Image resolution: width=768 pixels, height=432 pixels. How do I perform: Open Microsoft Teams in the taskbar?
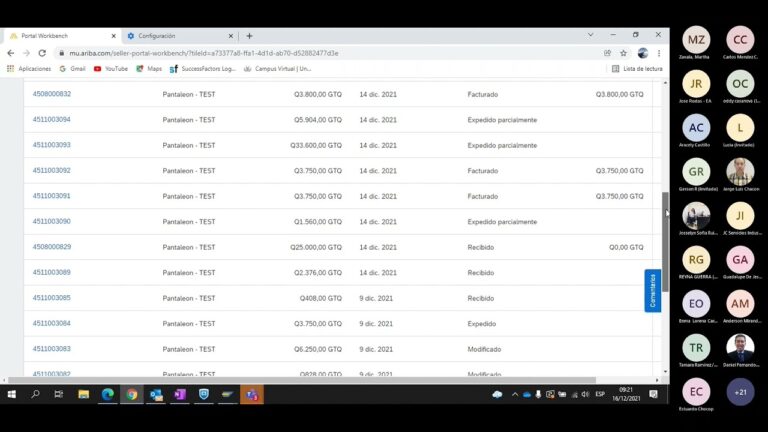252,394
